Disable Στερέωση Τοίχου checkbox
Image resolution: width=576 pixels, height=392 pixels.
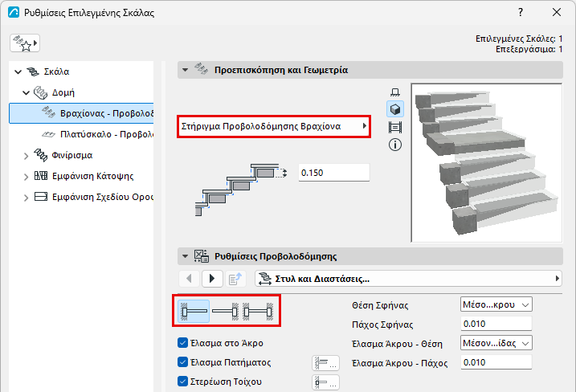pos(182,382)
